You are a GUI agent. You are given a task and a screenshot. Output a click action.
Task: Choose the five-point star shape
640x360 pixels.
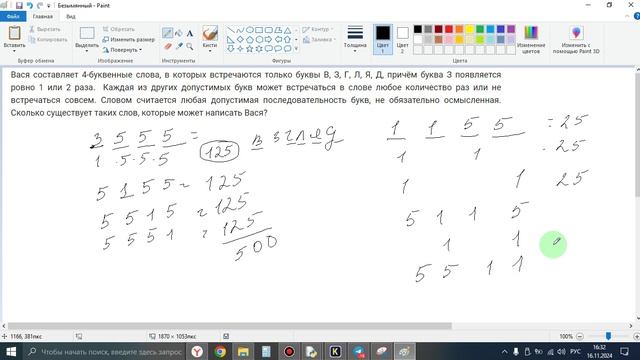pyautogui.click(x=249, y=49)
